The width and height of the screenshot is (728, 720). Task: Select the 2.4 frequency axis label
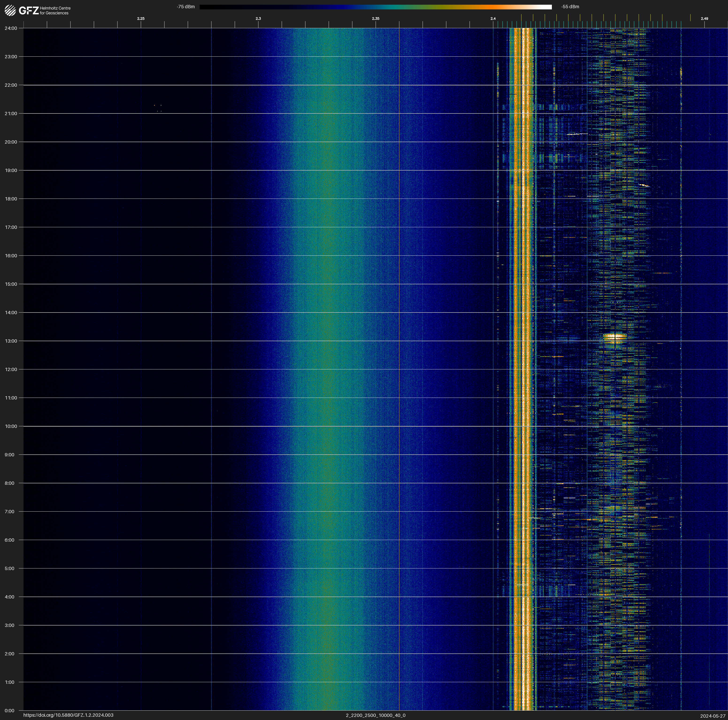[493, 19]
